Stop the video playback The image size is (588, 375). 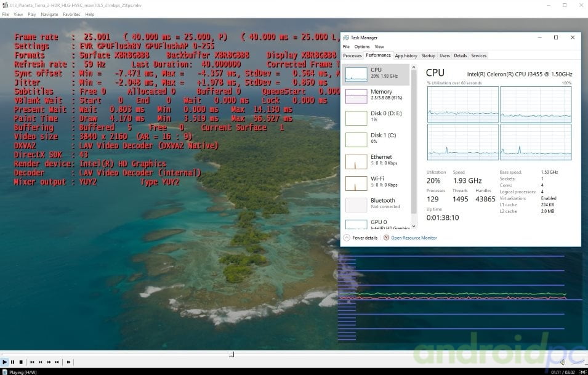tap(21, 362)
